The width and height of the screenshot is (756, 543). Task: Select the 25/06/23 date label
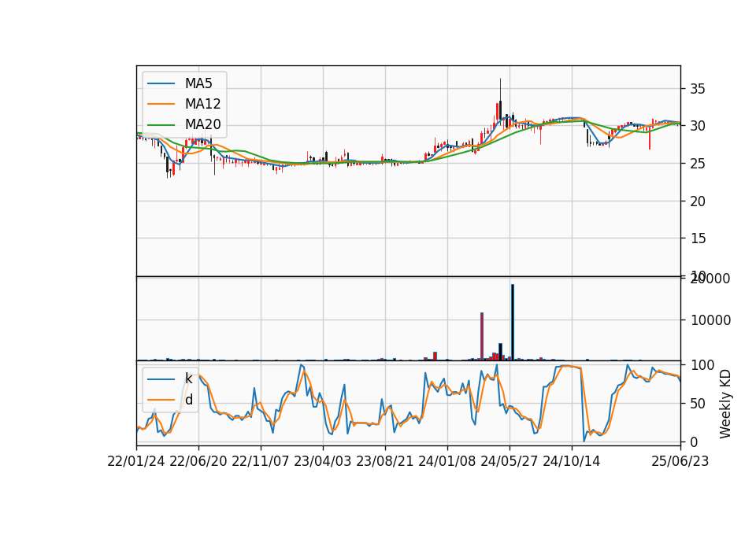[680, 462]
